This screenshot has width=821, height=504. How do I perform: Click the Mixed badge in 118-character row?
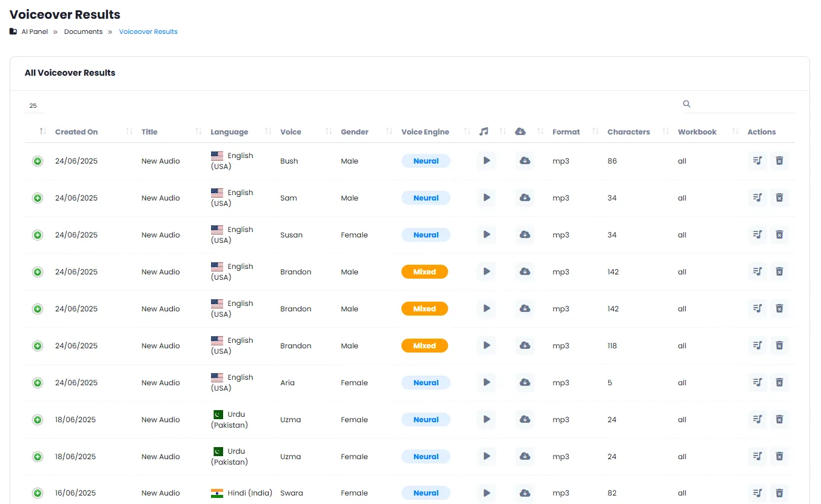pos(424,346)
